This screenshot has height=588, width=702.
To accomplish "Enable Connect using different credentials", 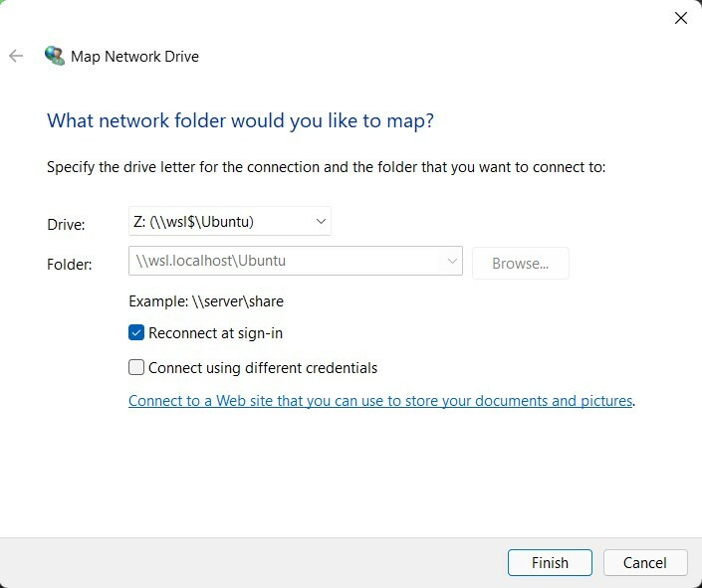I will 136,367.
